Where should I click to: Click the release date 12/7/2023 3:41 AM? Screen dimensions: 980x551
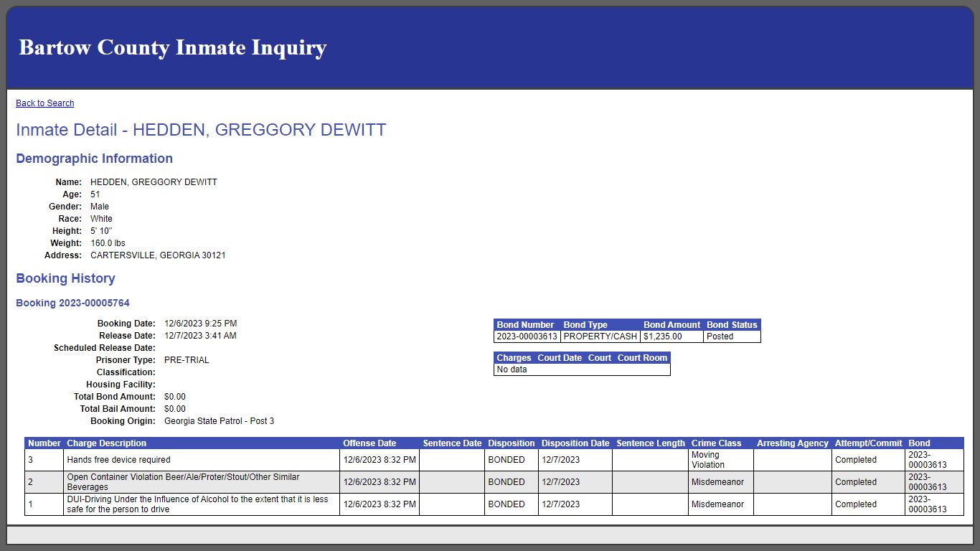click(200, 336)
